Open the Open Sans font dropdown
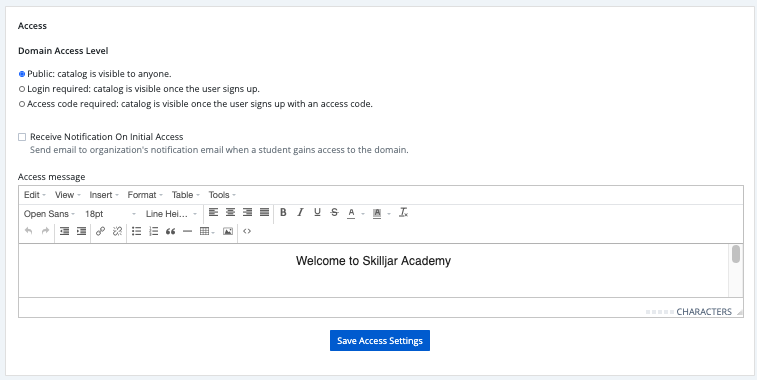757x380 pixels. click(49, 213)
